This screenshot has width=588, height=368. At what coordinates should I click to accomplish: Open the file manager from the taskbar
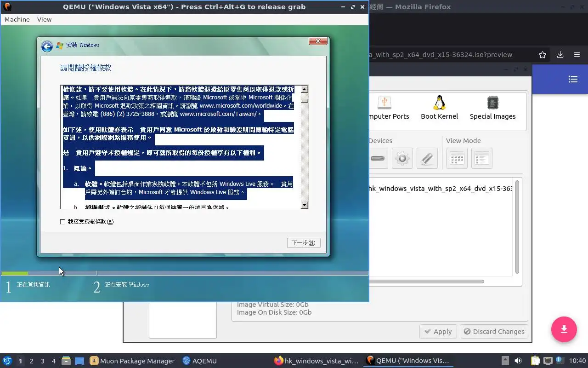pos(66,361)
